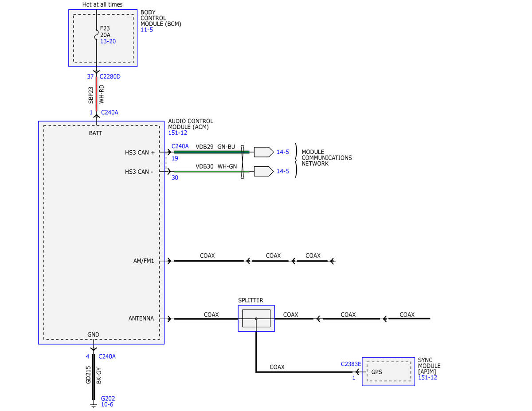Select the WH-RD SBP23 wire segment
Screen dimensions: 532x411
coord(96,94)
